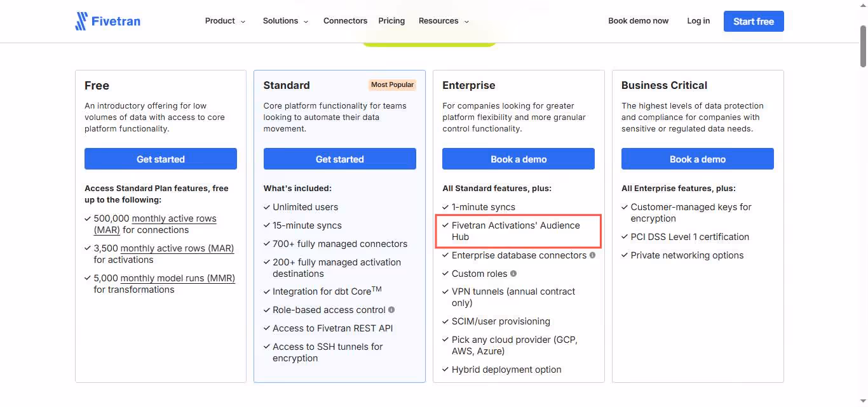Expand the Solutions dropdown menu

[x=285, y=21]
